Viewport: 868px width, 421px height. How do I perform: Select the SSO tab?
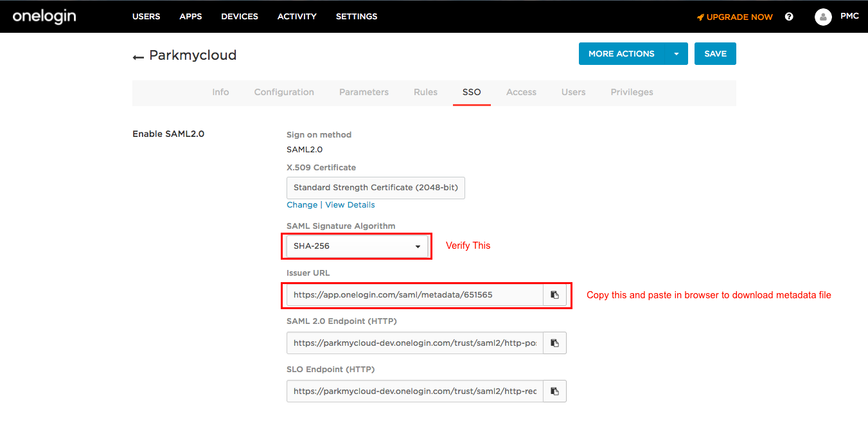pyautogui.click(x=472, y=92)
